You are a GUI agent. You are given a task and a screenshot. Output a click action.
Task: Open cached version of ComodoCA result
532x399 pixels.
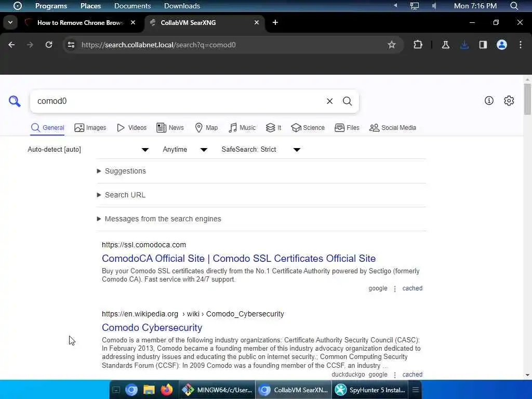coord(412,288)
